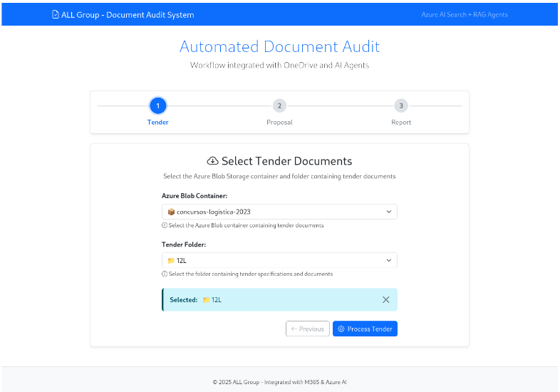This screenshot has height=392, width=560.
Task: Click folder icon in Selected 12L banner
Action: 206,300
